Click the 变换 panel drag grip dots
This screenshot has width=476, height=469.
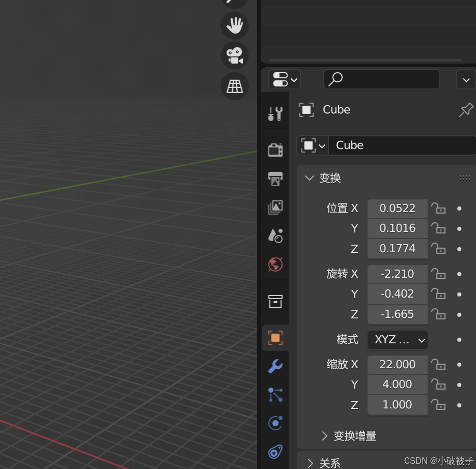(x=464, y=178)
